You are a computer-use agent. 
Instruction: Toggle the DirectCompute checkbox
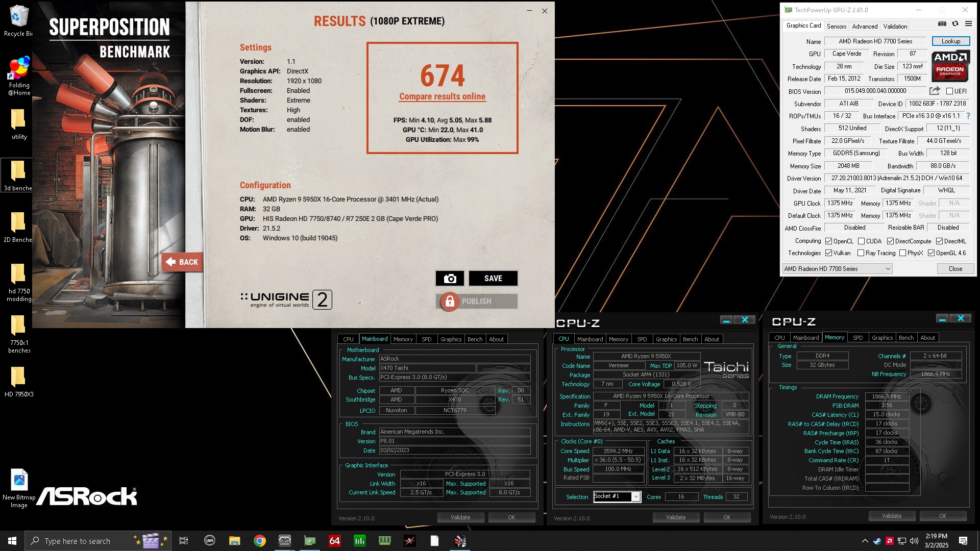[x=891, y=241]
